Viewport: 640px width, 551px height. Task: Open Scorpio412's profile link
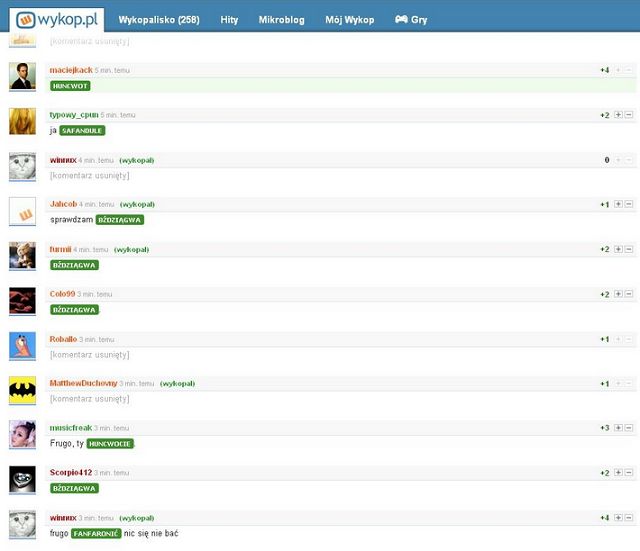[71, 473]
